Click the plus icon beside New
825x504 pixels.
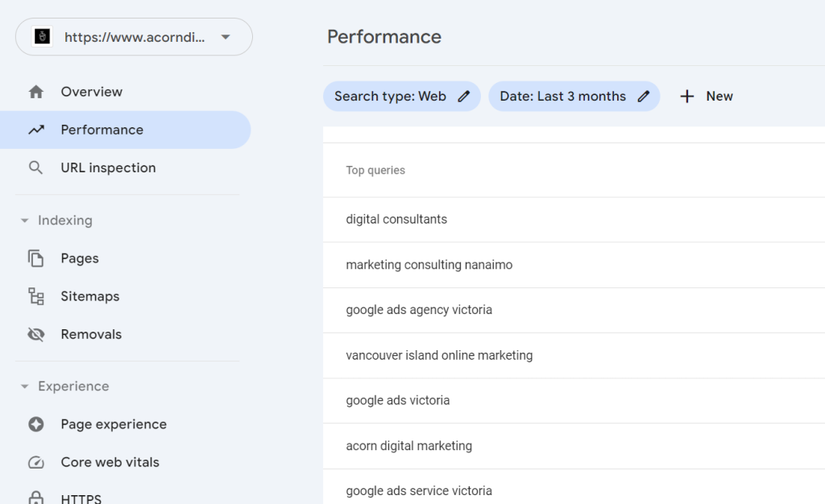click(x=687, y=96)
